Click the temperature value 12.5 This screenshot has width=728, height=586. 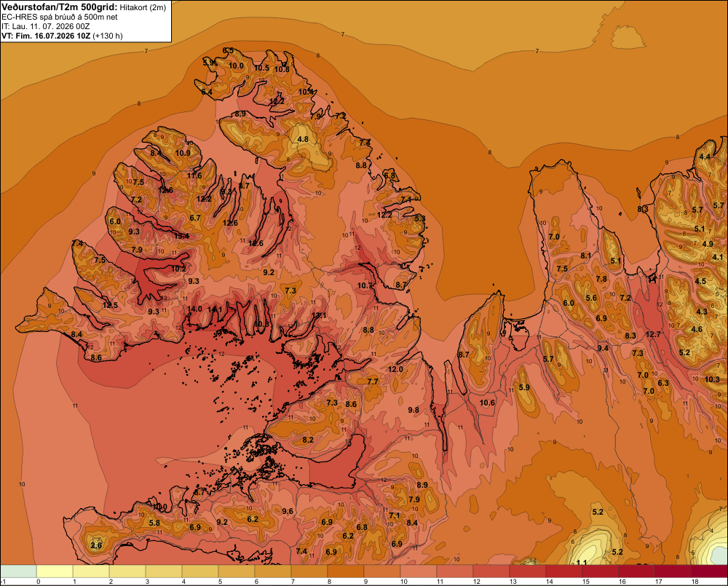tap(110, 305)
